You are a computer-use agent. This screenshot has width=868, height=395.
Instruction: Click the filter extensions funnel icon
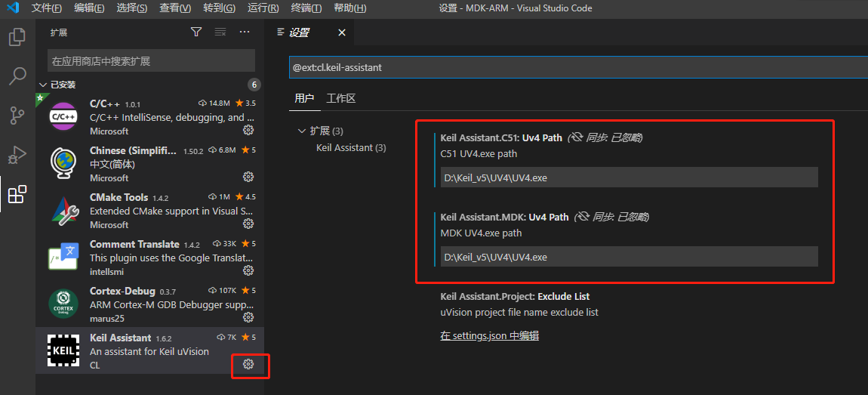click(196, 32)
